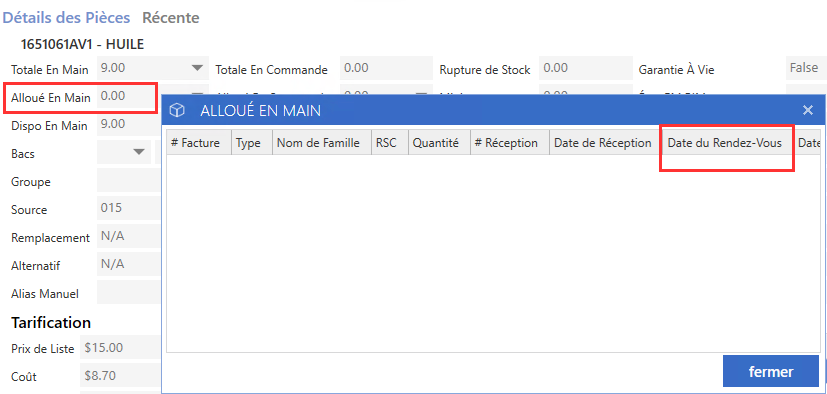Click the Rupture de Stock value field

tap(585, 68)
